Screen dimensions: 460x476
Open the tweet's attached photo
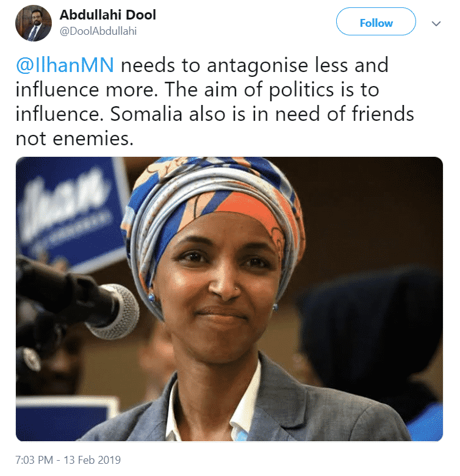tap(229, 298)
